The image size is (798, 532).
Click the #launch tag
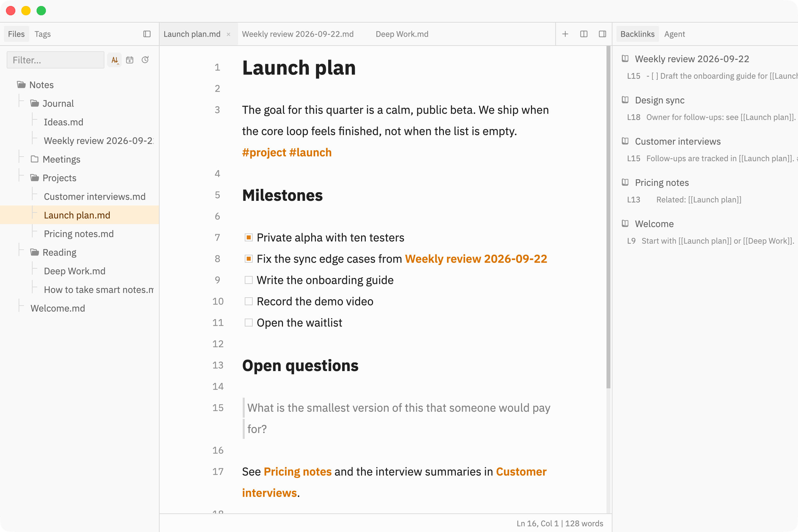311,153
